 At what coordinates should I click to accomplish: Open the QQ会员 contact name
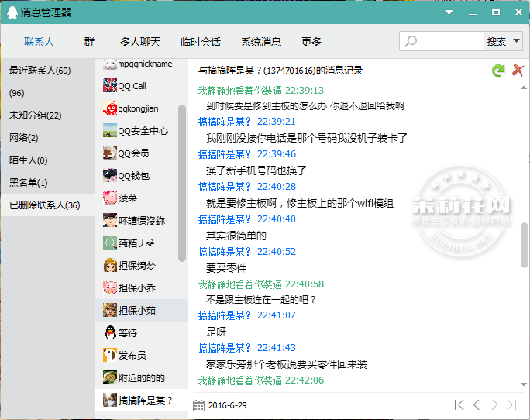coord(134,153)
